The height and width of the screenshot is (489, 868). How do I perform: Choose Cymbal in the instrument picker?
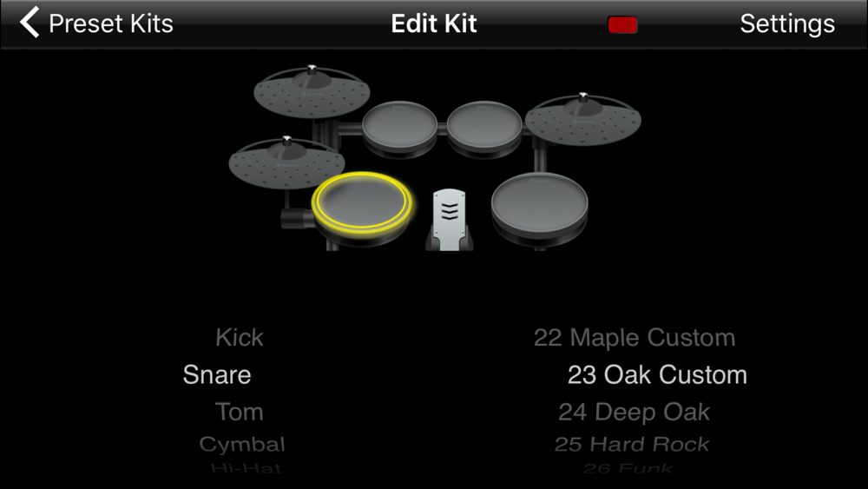(242, 444)
